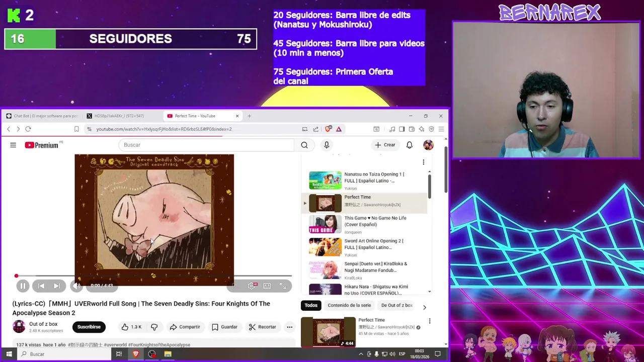Open the player settings gear

coord(252,286)
